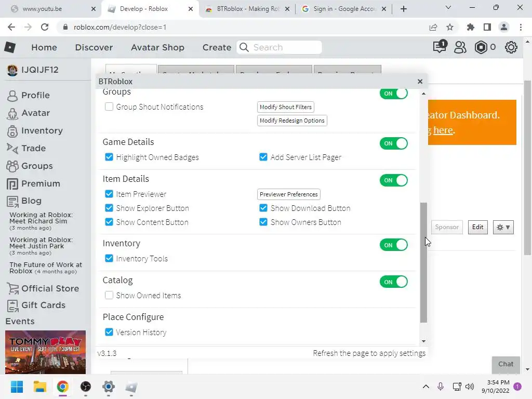The height and width of the screenshot is (399, 532).
Task: Check Show Owned Items
Action: [109, 295]
